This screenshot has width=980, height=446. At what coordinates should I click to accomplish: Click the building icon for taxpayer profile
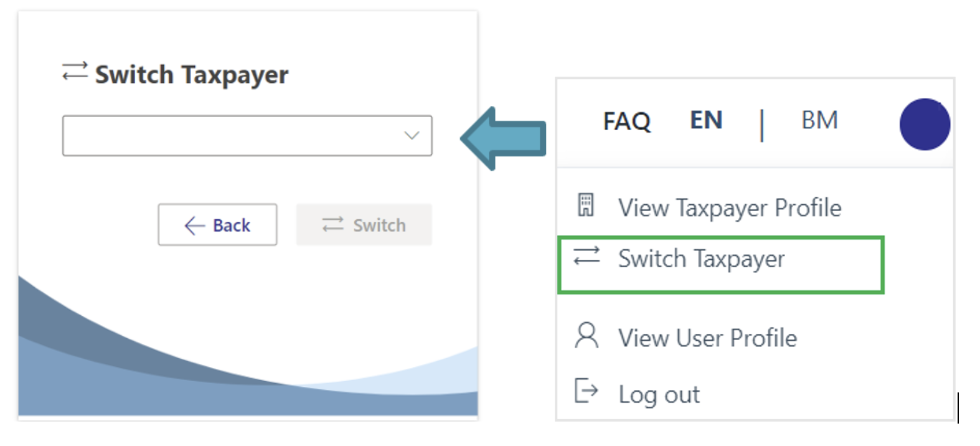586,205
